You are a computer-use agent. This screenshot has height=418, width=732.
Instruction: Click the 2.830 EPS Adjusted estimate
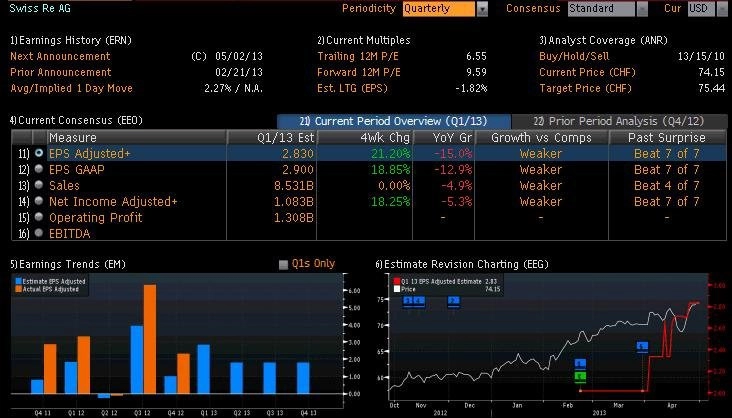tap(298, 154)
